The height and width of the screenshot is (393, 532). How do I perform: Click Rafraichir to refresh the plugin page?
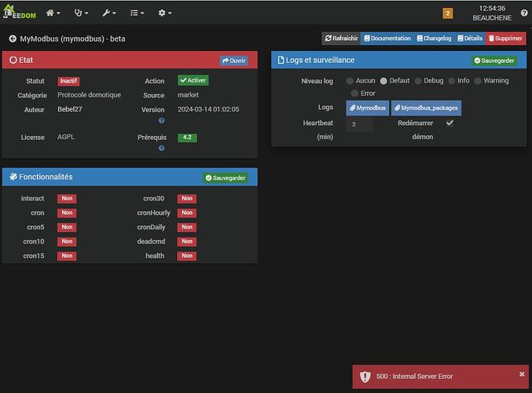[x=341, y=38]
